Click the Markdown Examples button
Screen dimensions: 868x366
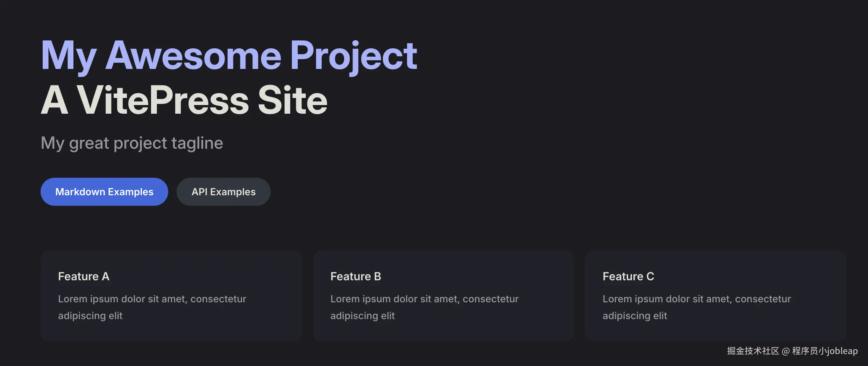104,192
